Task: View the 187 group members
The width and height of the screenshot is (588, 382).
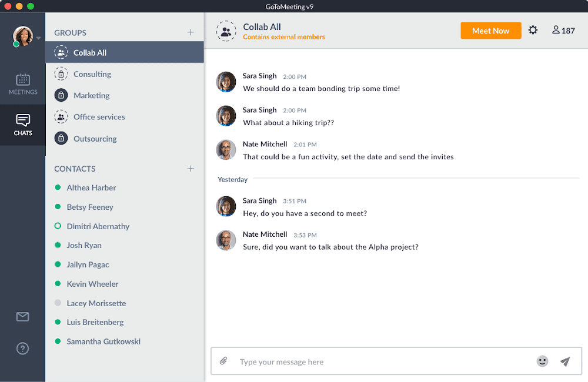Action: (x=563, y=30)
